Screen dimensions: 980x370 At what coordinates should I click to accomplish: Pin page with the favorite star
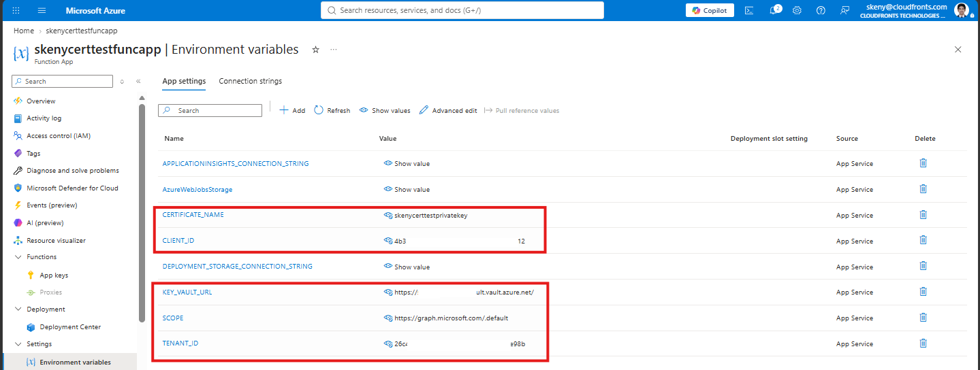coord(315,50)
